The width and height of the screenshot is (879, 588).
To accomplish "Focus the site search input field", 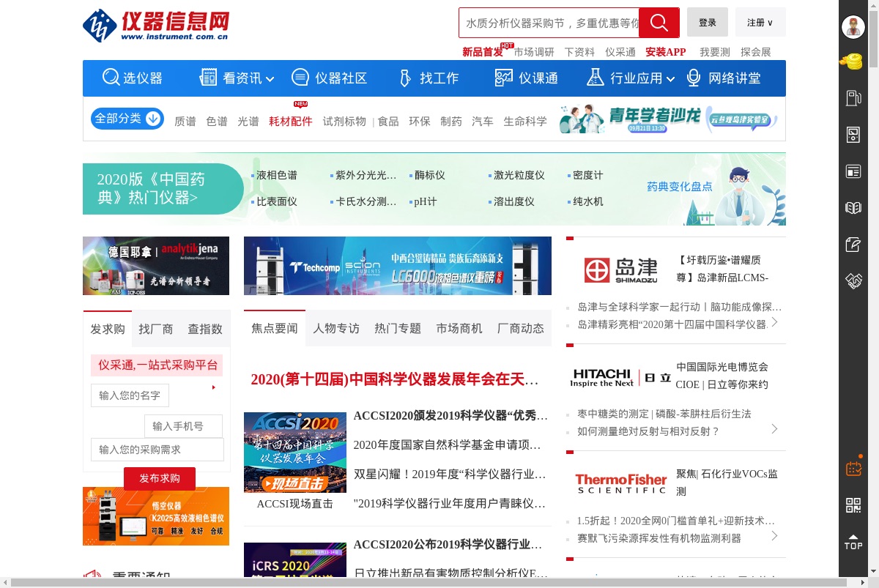I will pyautogui.click(x=549, y=23).
